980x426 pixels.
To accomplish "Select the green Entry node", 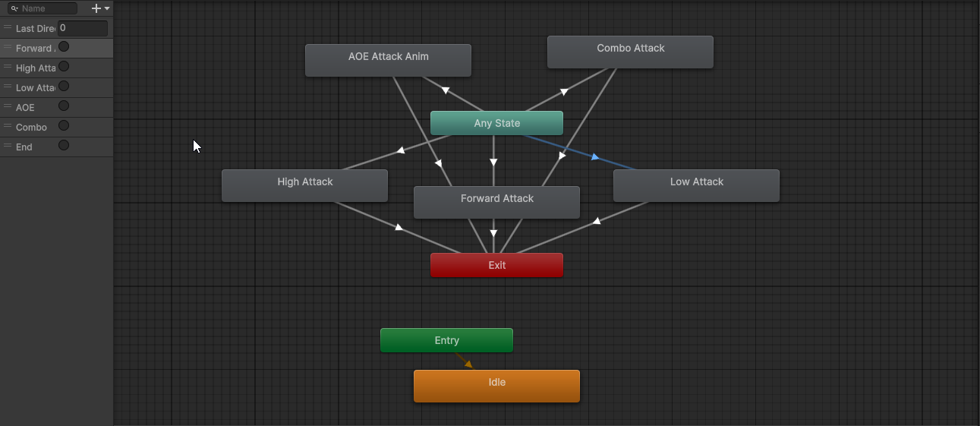I will click(x=446, y=340).
